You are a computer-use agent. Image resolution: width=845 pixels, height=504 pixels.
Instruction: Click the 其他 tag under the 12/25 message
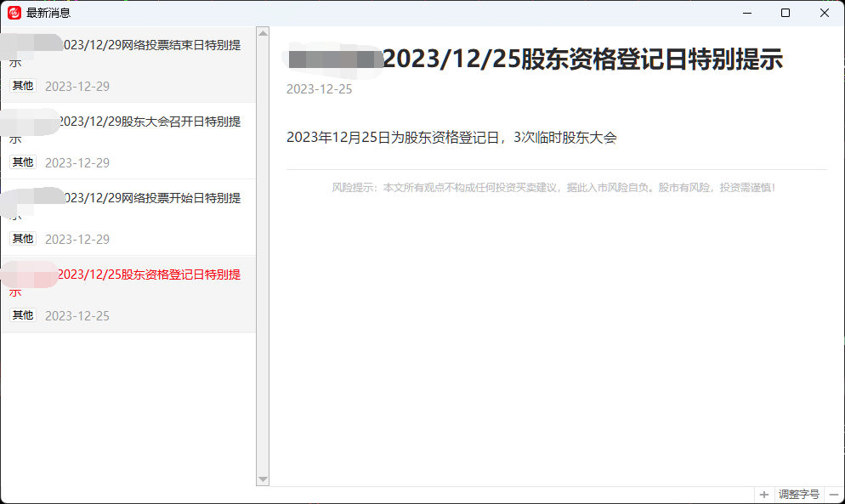(x=22, y=315)
